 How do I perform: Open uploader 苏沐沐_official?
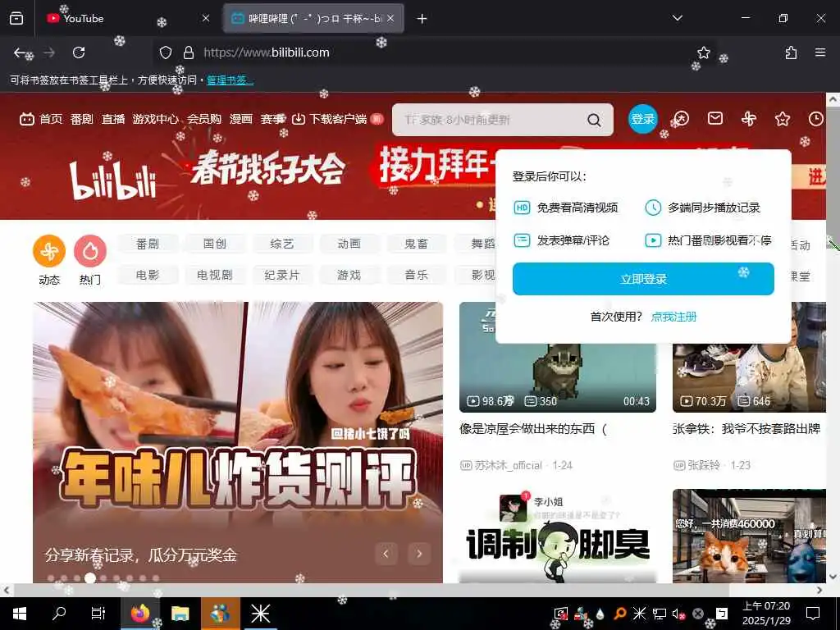507,465
